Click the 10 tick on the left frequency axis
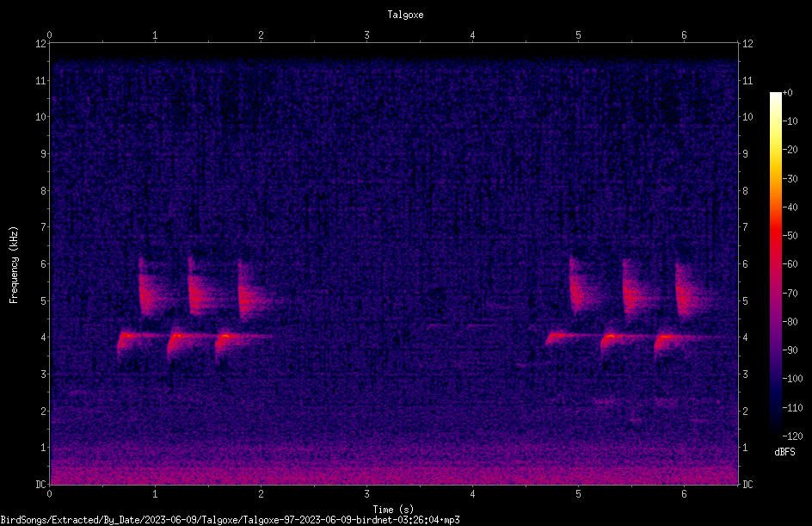 40,117
